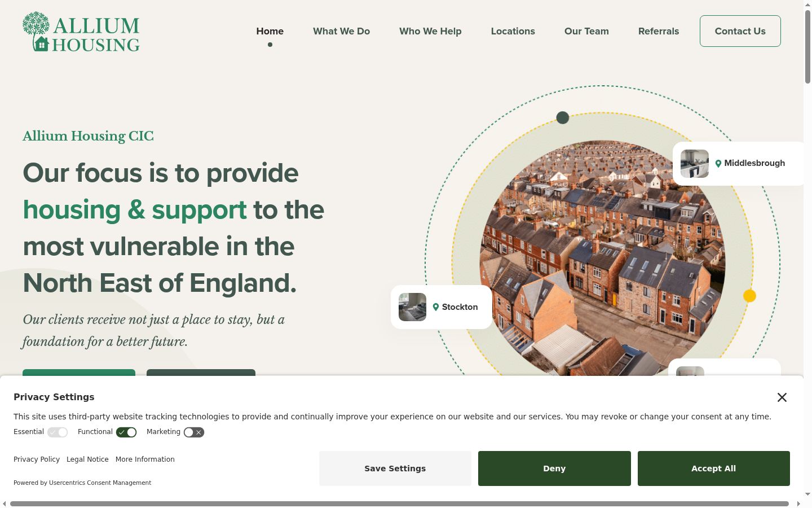The width and height of the screenshot is (812, 508).
Task: Toggle the Essential consent switch
Action: (58, 432)
